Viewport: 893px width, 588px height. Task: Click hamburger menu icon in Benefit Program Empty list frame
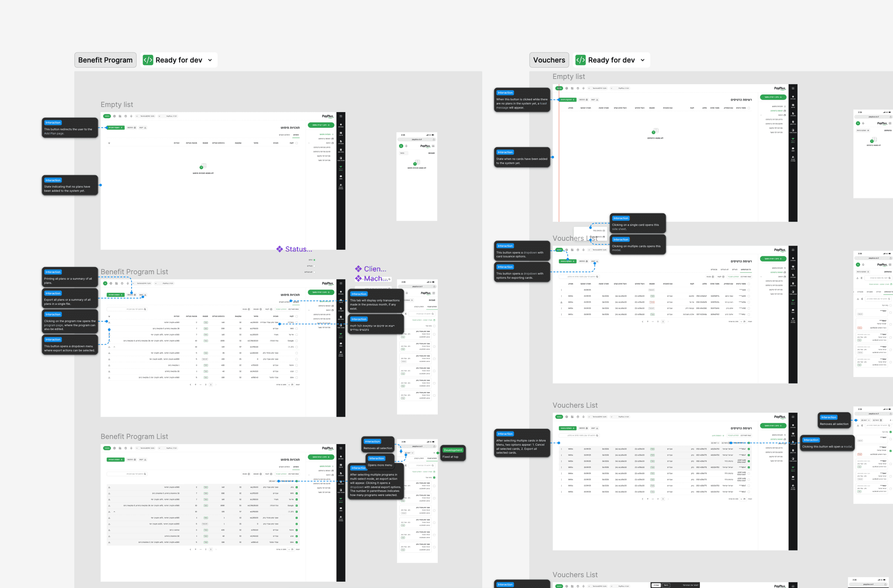coord(341,116)
